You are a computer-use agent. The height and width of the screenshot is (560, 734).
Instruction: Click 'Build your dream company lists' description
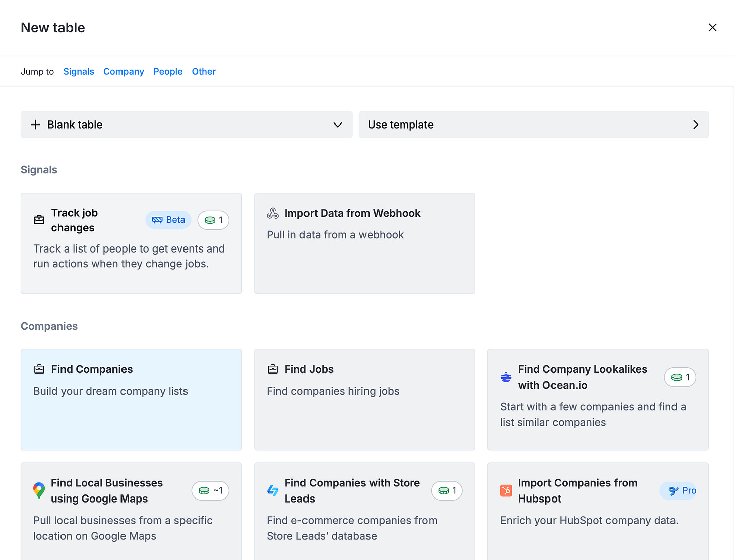[110, 391]
